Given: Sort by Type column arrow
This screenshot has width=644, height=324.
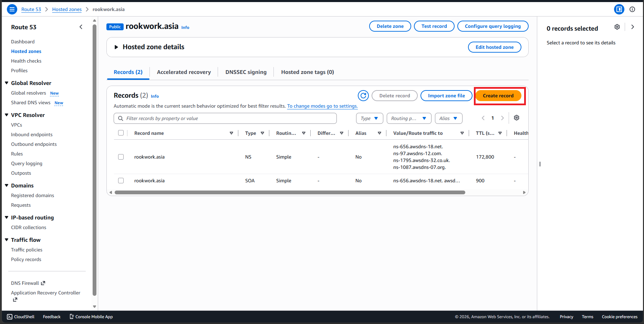Looking at the screenshot, I should 262,133.
